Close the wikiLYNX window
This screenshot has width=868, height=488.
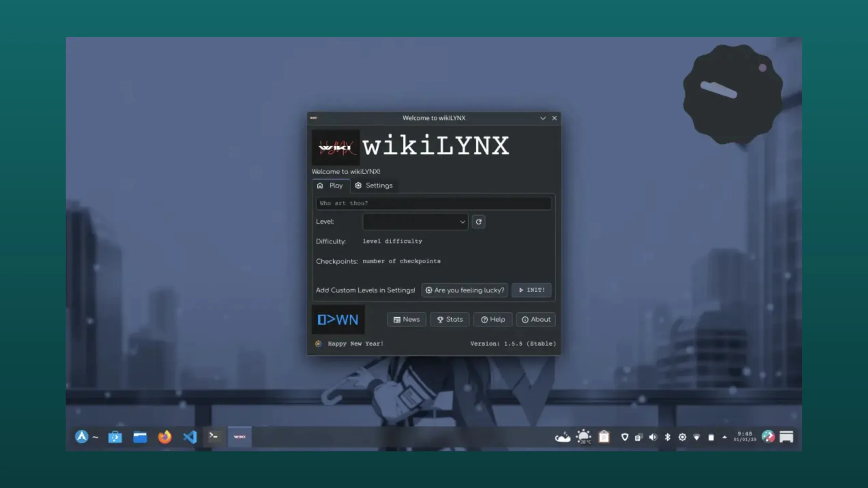tap(554, 118)
